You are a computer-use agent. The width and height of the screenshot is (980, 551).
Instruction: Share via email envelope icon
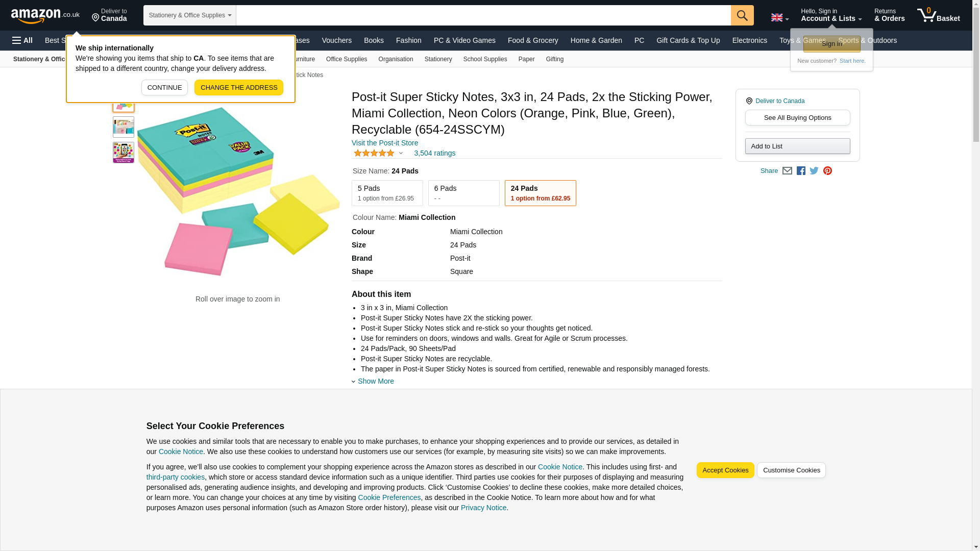click(787, 171)
